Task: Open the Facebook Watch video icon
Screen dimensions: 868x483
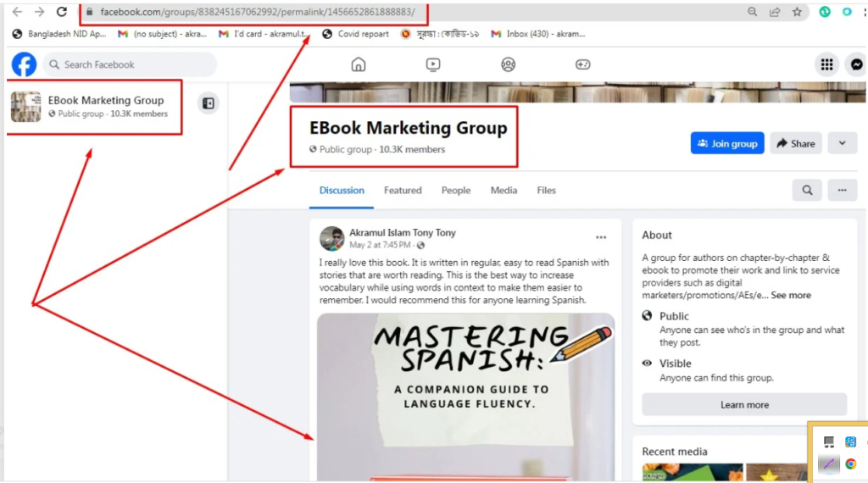Action: [433, 64]
